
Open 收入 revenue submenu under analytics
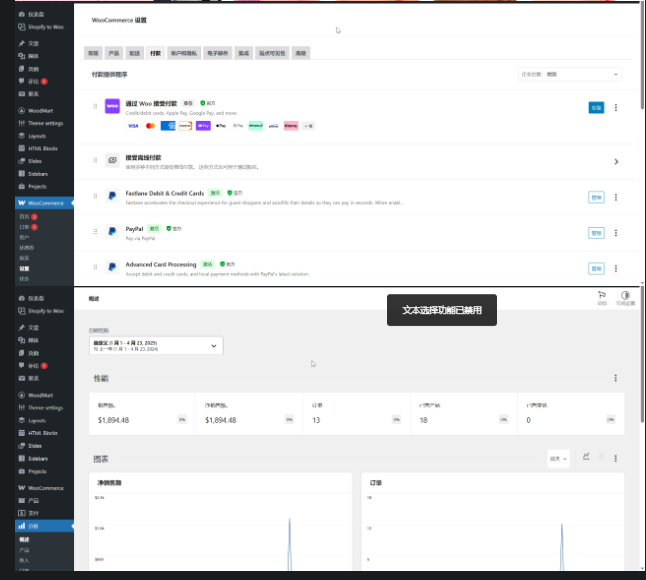(24, 560)
